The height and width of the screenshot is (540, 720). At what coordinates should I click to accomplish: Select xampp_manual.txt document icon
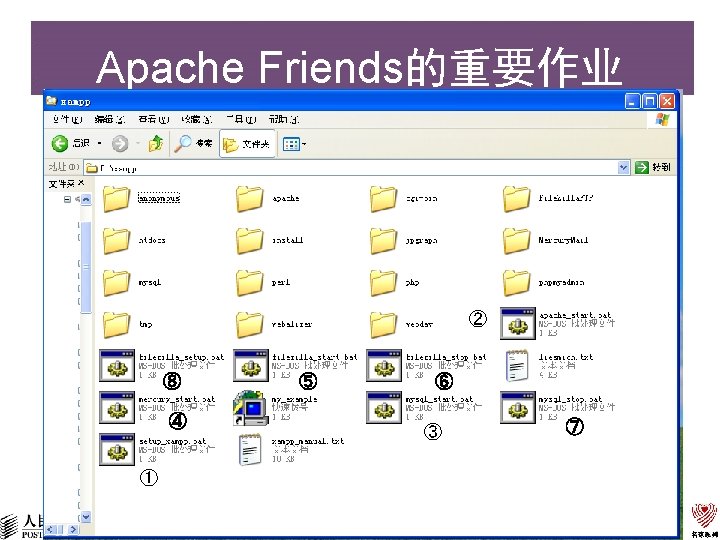point(251,450)
